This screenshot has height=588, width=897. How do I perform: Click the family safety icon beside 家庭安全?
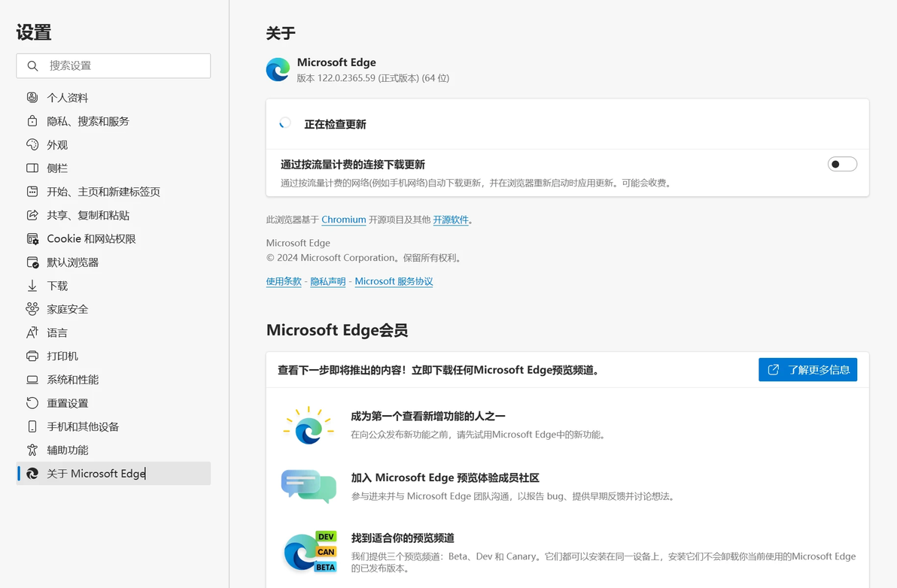pos(32,309)
